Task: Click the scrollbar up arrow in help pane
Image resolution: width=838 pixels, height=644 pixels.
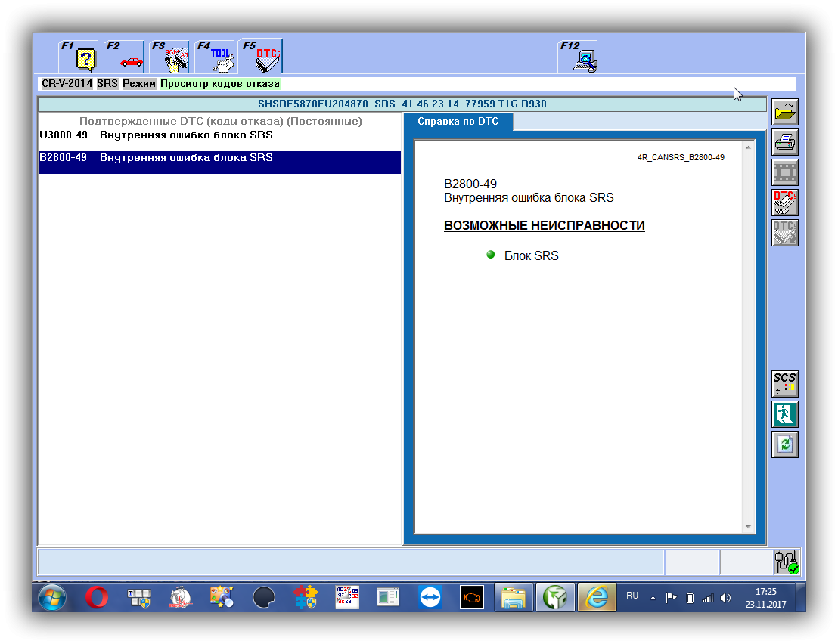Action: click(748, 147)
